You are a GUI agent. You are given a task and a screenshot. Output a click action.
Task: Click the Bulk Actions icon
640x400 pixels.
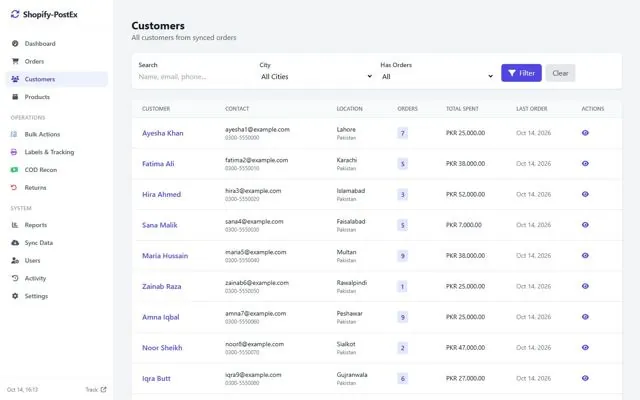14,134
